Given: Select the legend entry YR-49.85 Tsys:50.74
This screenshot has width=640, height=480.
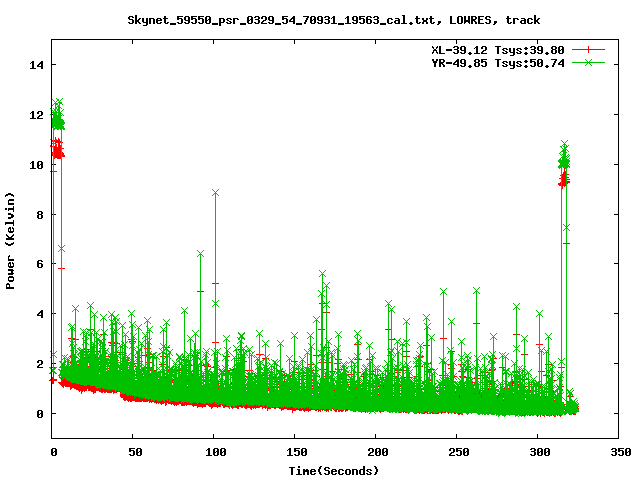Looking at the screenshot, I should (x=498, y=63).
